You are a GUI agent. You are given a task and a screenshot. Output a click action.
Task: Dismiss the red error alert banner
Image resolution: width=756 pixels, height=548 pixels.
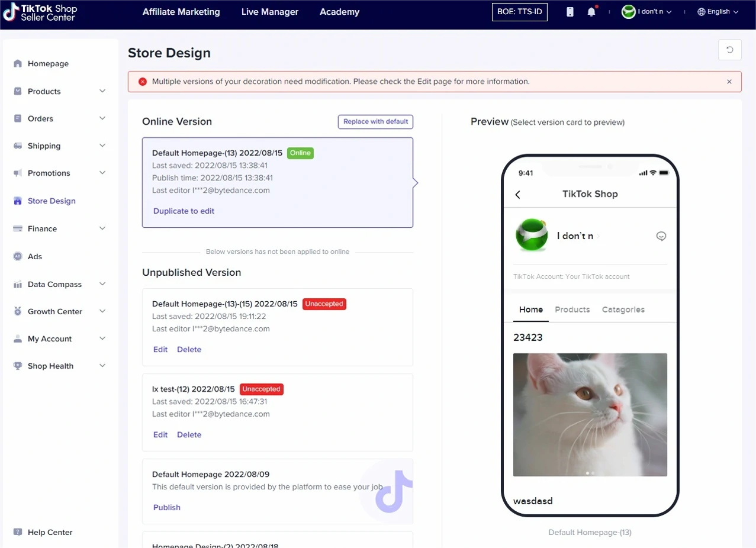point(729,82)
